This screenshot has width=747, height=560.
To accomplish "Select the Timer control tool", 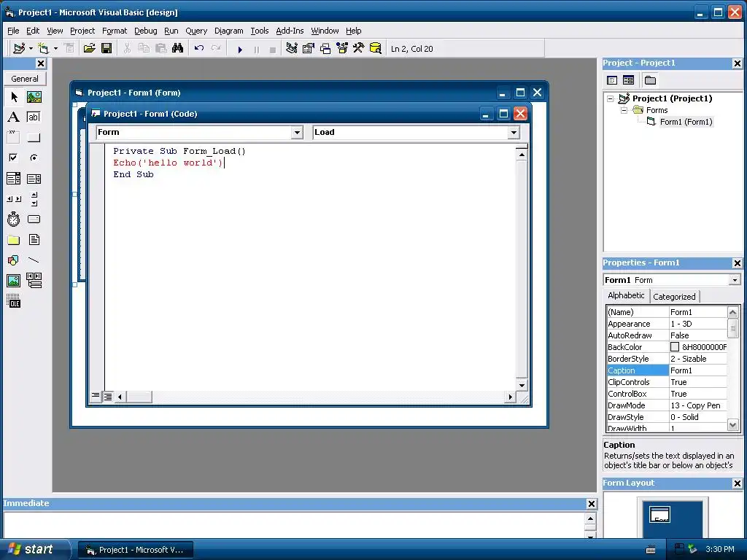I will coord(14,219).
